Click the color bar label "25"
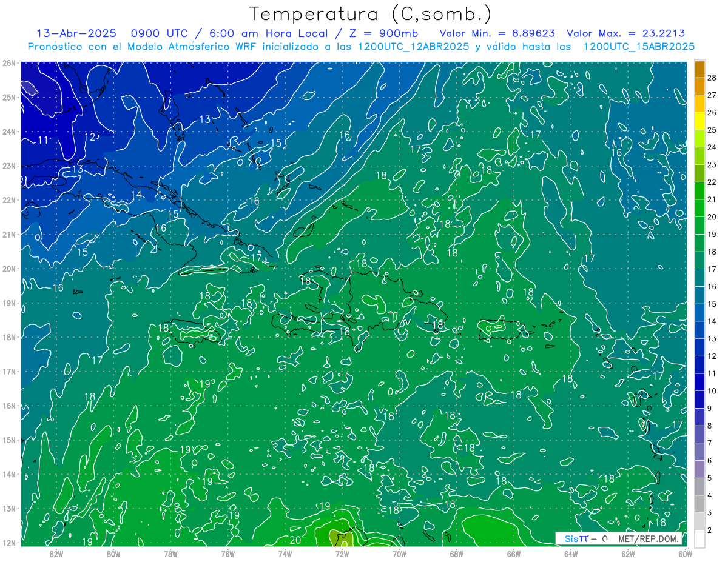This screenshot has height=562, width=728. 712,130
